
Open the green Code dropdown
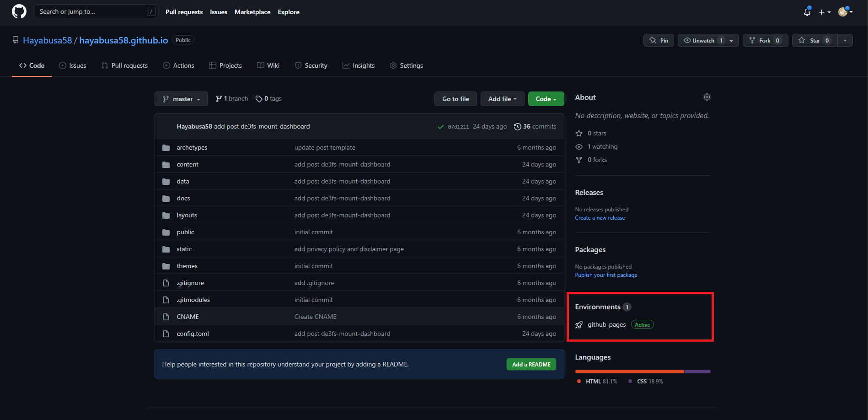[546, 99]
